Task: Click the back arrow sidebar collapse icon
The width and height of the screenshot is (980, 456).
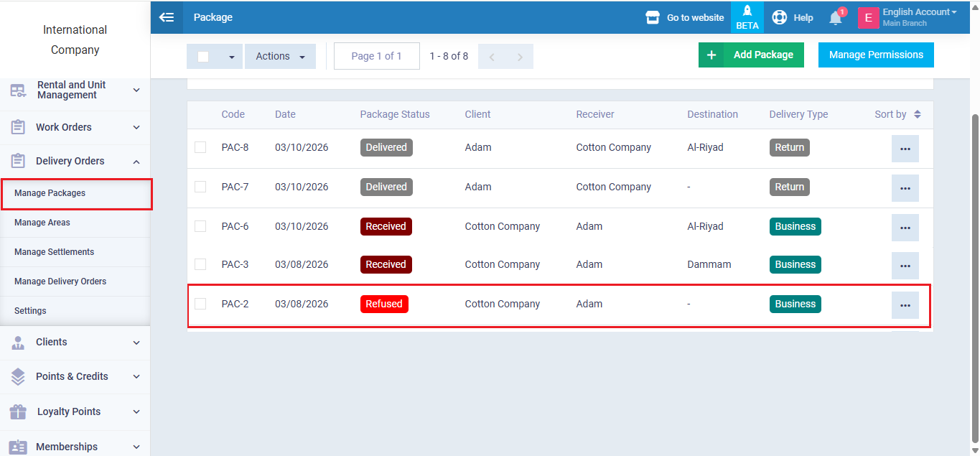Action: click(x=167, y=17)
